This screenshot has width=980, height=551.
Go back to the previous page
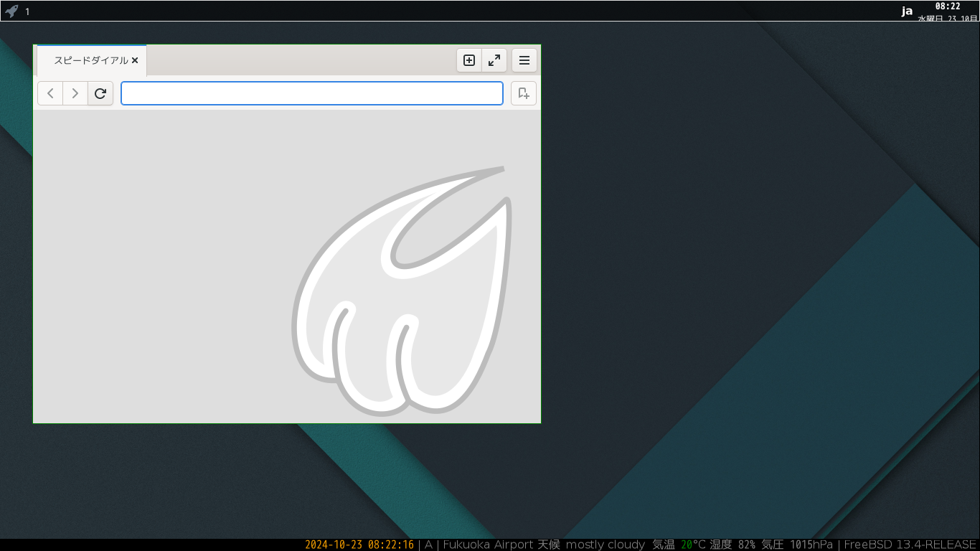click(50, 93)
